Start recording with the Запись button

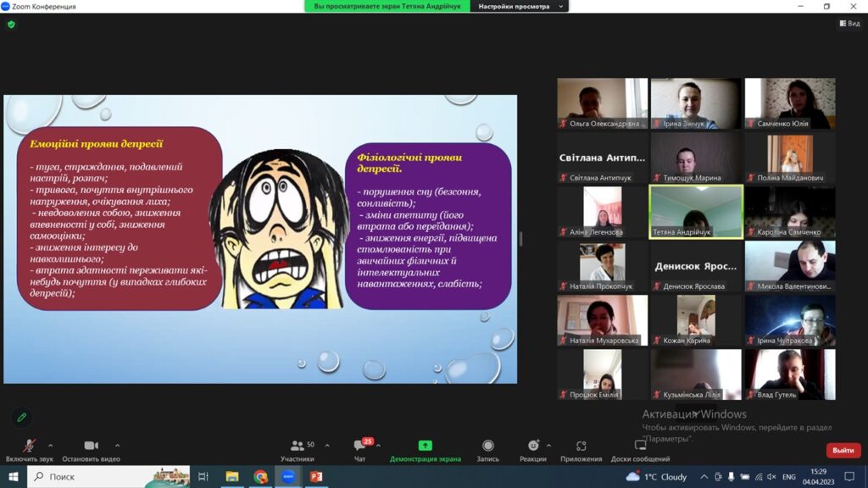click(x=487, y=446)
